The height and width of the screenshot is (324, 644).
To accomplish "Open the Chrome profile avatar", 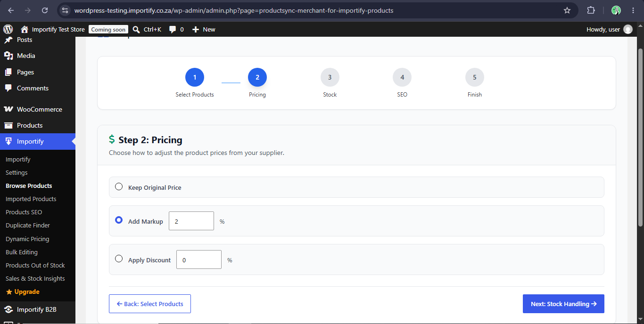I will (x=616, y=10).
